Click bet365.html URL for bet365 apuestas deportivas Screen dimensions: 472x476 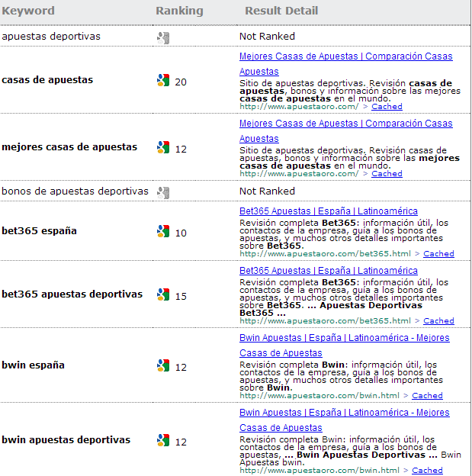(x=325, y=321)
